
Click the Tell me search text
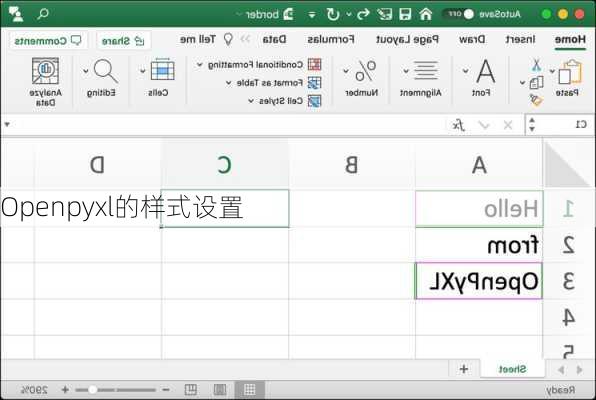pyautogui.click(x=198, y=39)
